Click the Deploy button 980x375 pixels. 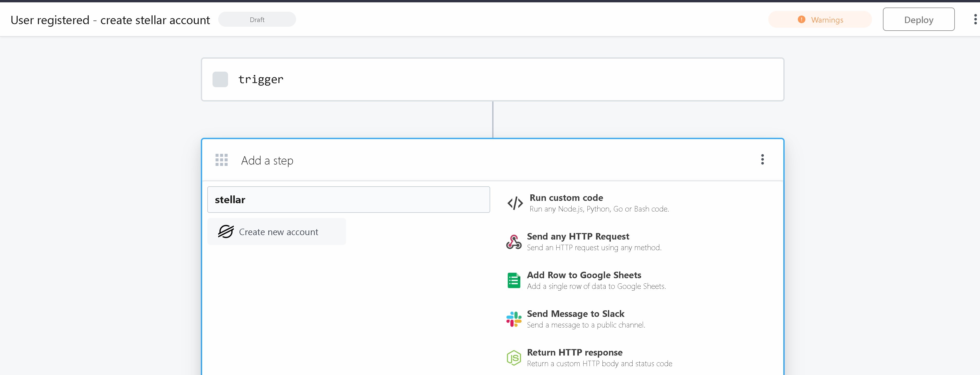[x=918, y=19]
